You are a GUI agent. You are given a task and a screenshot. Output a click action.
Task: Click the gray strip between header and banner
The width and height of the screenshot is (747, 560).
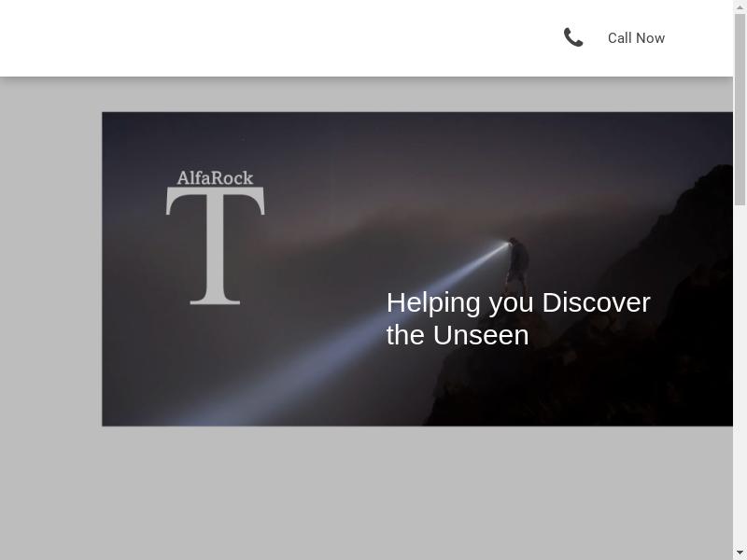(x=373, y=94)
